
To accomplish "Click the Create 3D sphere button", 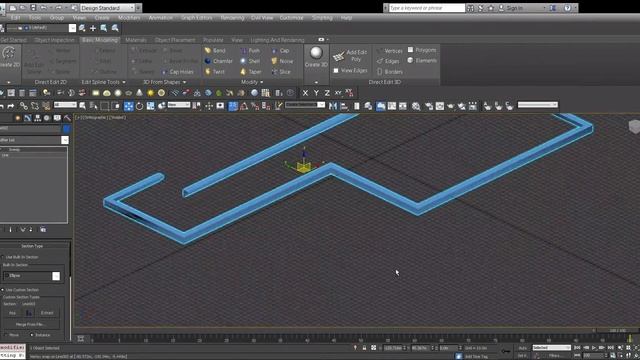I will (316, 57).
